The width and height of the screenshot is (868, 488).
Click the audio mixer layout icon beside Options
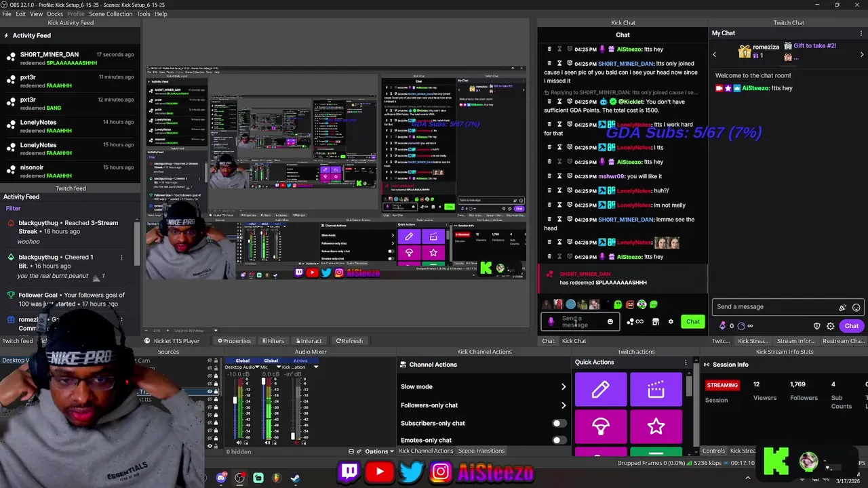(351, 451)
